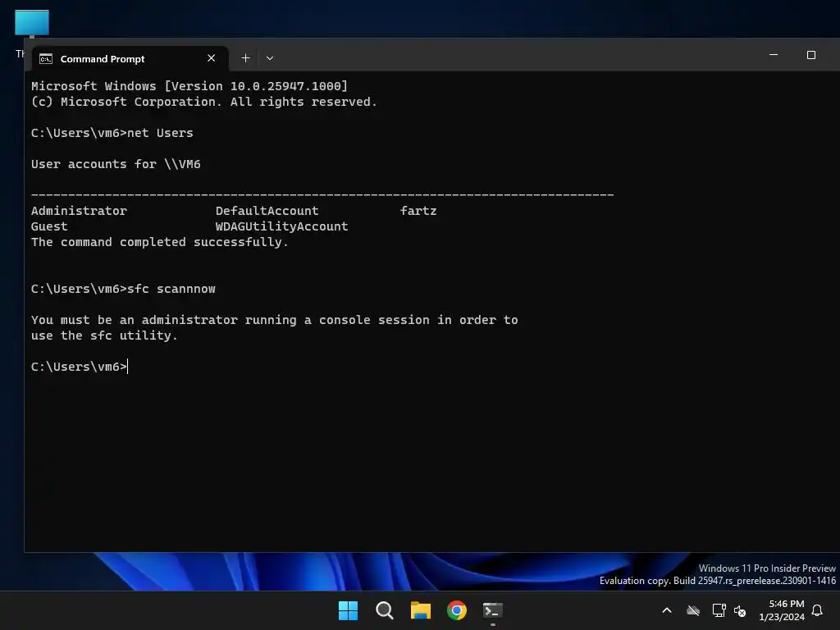840x630 pixels.
Task: Show hidden system tray icons
Action: point(667,610)
